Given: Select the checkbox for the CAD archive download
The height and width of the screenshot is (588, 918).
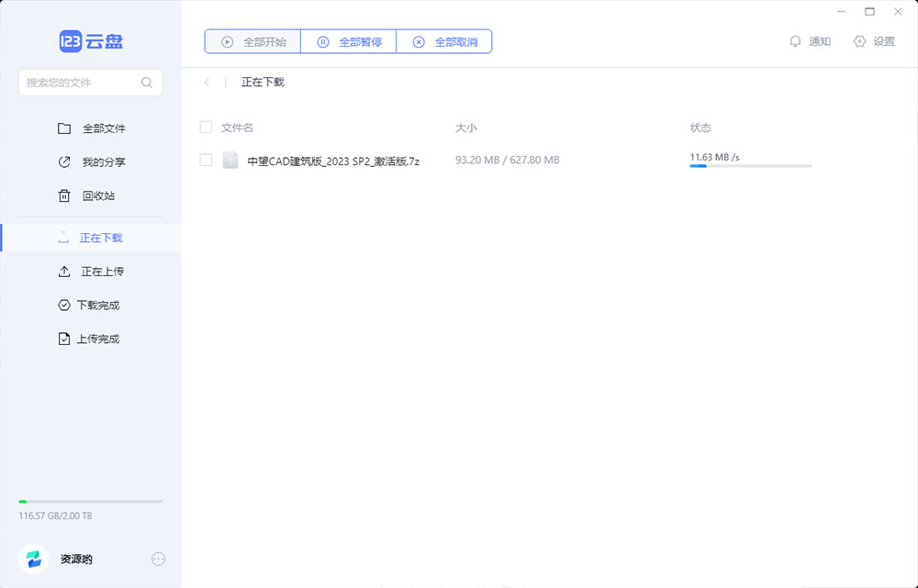Looking at the screenshot, I should tap(206, 160).
